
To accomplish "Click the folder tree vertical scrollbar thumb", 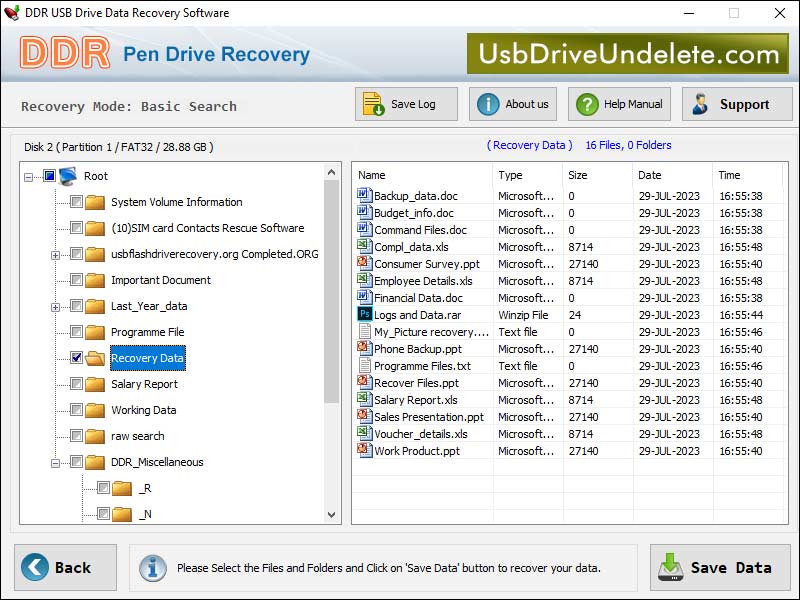I will point(332,291).
